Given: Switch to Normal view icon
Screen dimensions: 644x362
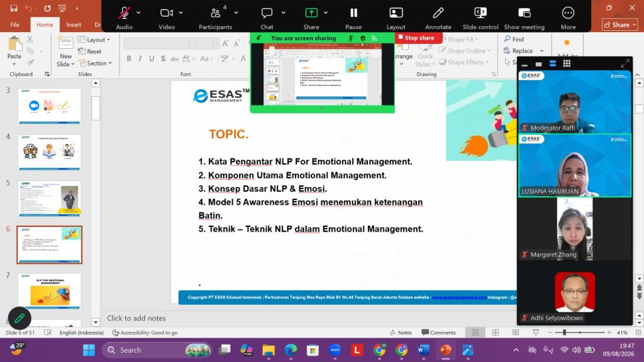Looking at the screenshot, I should 475,332.
